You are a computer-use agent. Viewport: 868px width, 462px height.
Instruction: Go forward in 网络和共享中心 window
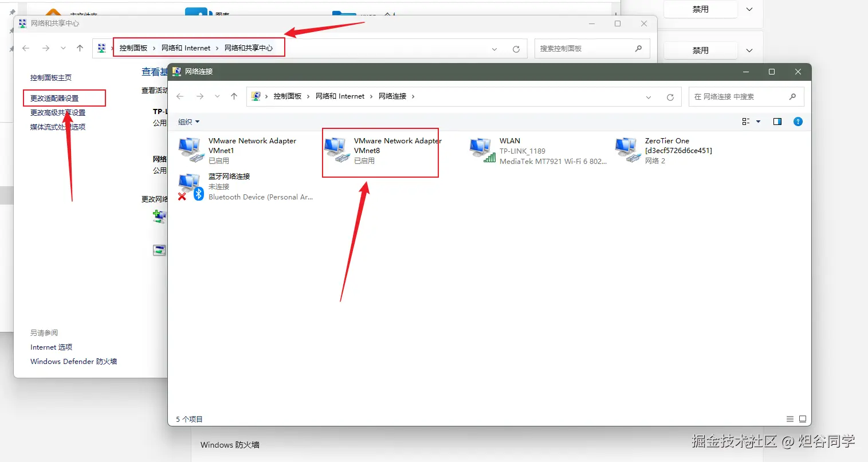[x=46, y=48]
